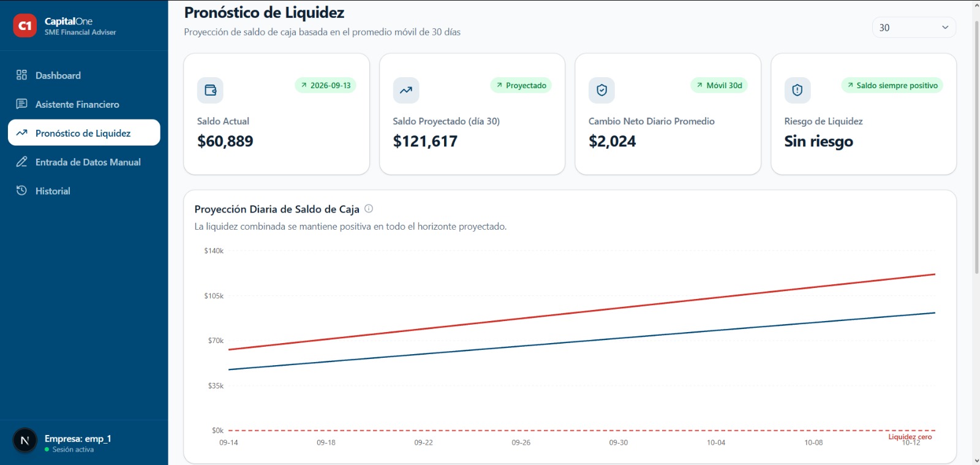Image resolution: width=980 pixels, height=465 pixels.
Task: Click the Dashboard grid icon
Action: pos(21,75)
